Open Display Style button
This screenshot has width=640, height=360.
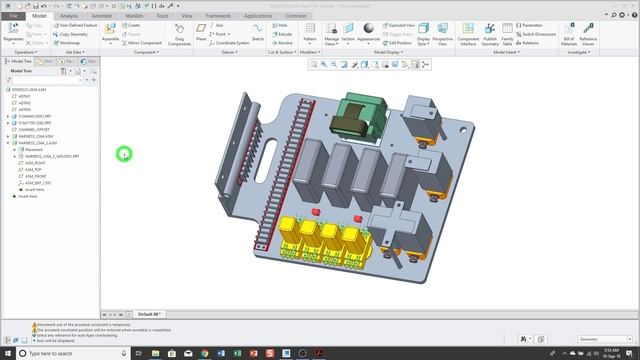423,34
